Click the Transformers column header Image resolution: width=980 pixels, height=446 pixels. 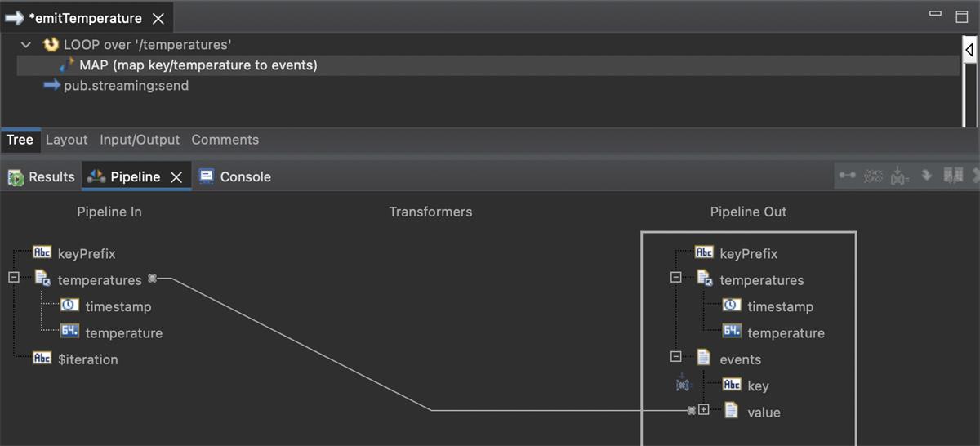pyautogui.click(x=430, y=212)
